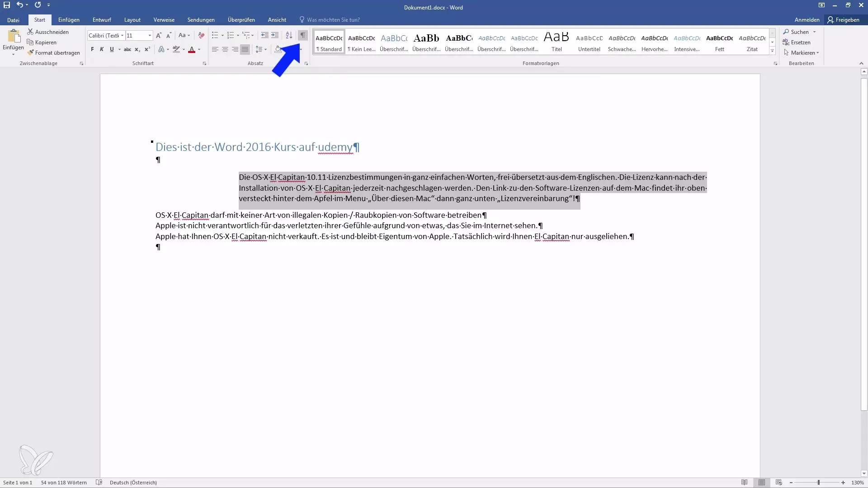Decrease the paragraph indent

265,35
